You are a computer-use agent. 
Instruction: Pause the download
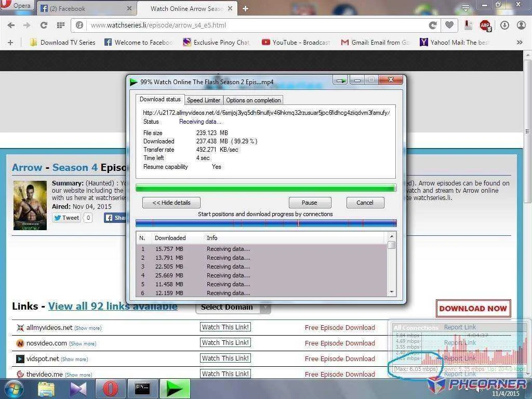pos(310,203)
